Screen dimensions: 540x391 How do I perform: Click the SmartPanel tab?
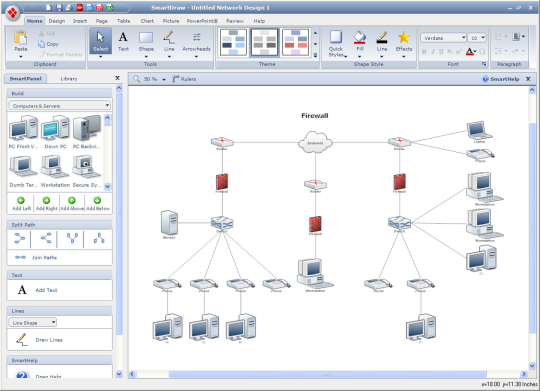click(25, 79)
